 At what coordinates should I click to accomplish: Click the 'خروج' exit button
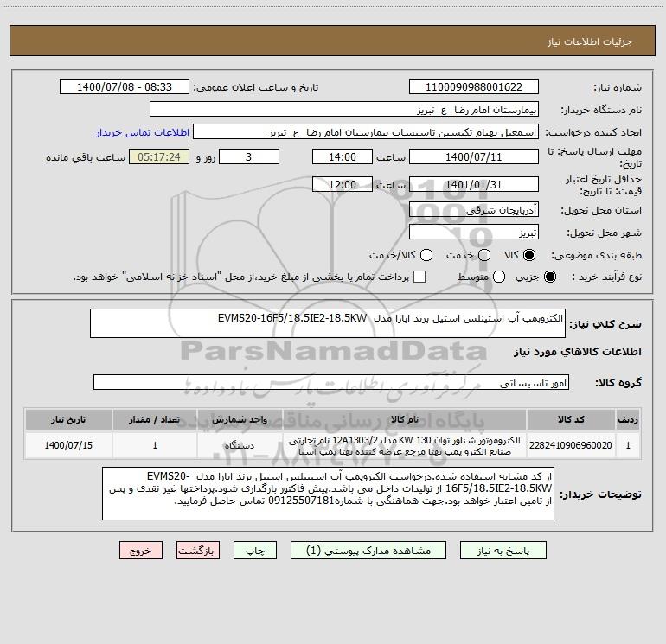click(141, 551)
